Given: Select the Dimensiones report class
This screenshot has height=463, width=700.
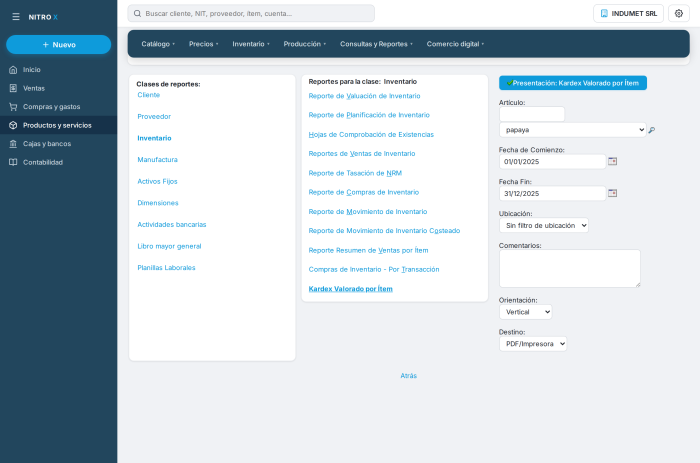Looking at the screenshot, I should pyautogui.click(x=158, y=203).
